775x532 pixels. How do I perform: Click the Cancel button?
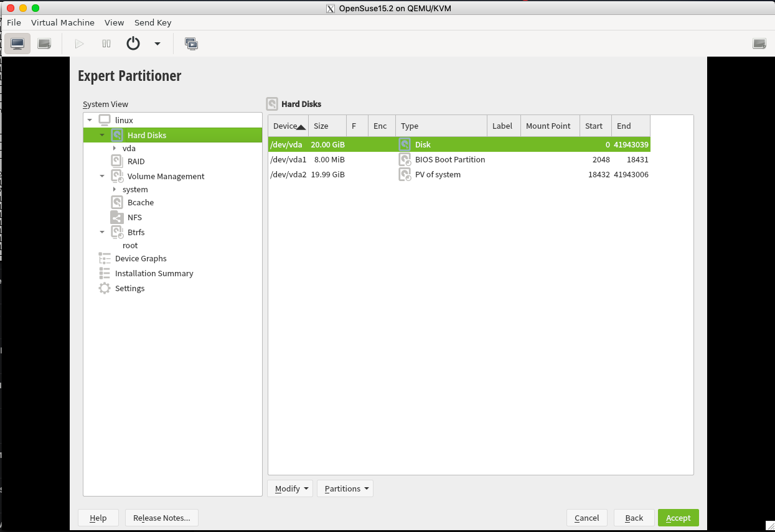tap(587, 518)
